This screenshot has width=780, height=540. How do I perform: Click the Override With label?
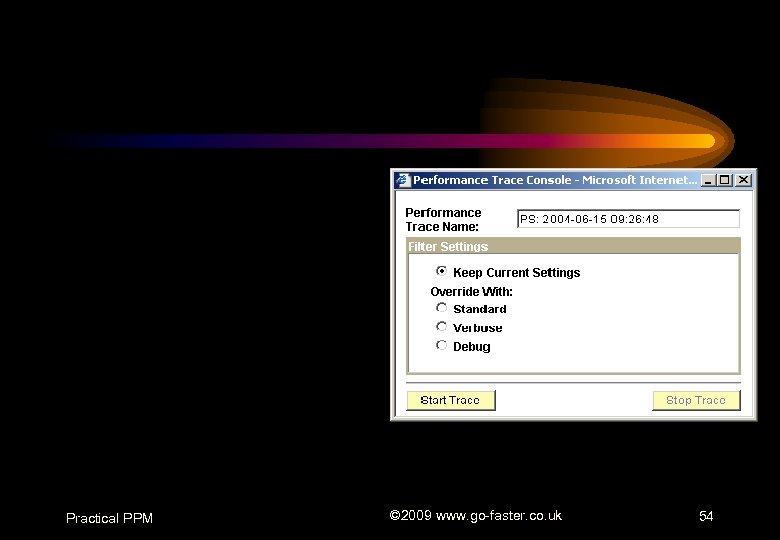[471, 292]
